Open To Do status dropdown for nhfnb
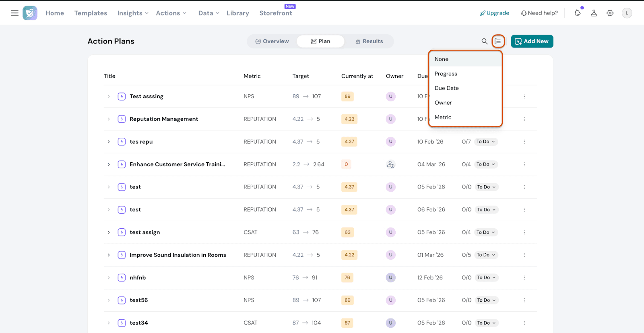644x333 pixels. 487,277
